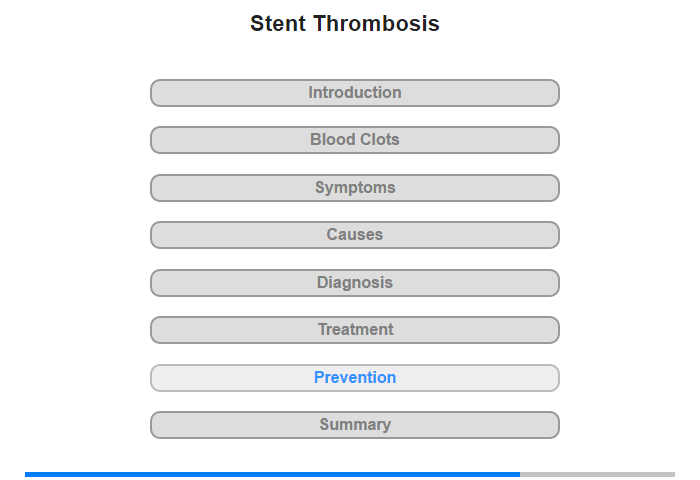Image resolution: width=700 pixels, height=480 pixels.
Task: View the Summary section
Action: click(354, 425)
